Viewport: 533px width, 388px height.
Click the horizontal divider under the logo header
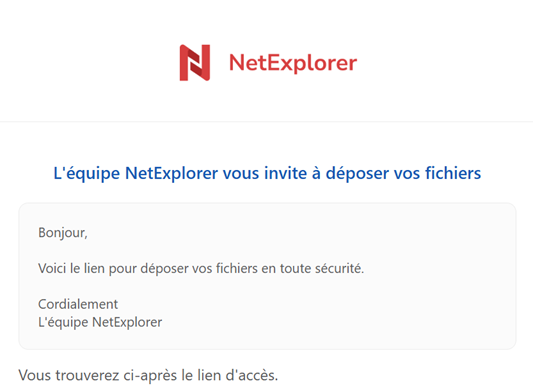tap(266, 121)
